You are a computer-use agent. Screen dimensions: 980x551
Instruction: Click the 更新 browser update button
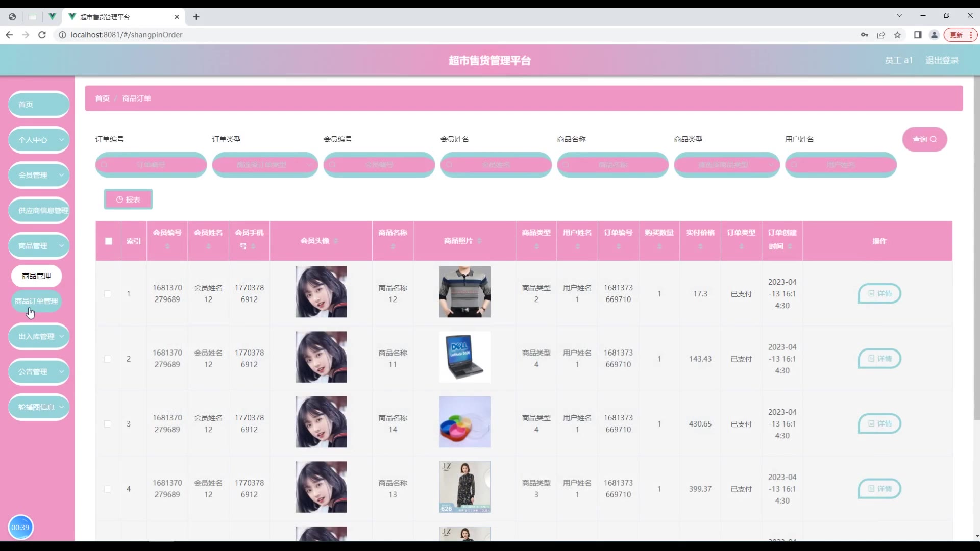coord(961,35)
